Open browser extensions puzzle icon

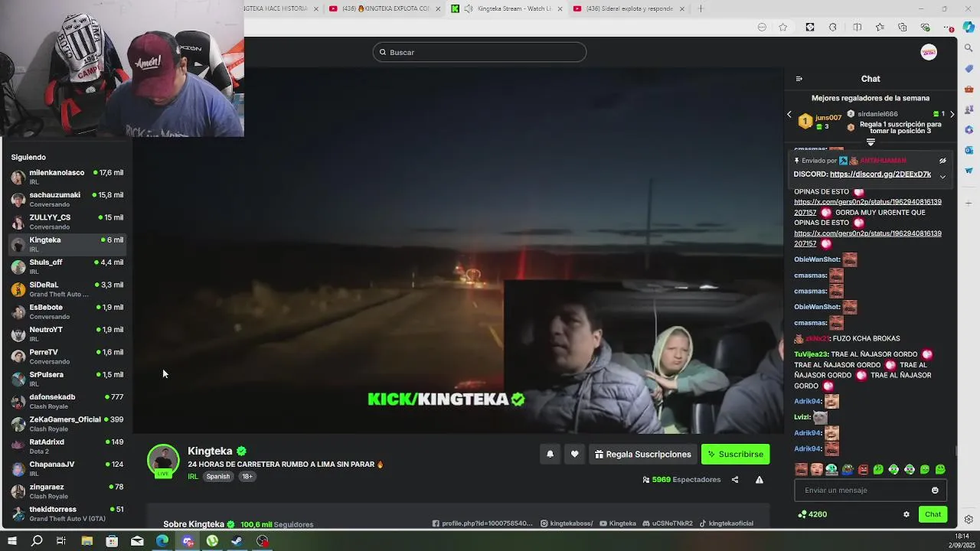coord(833,28)
